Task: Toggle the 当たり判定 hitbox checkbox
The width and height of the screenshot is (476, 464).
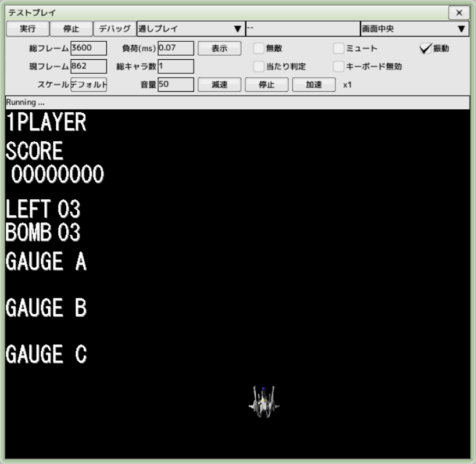Action: [259, 67]
